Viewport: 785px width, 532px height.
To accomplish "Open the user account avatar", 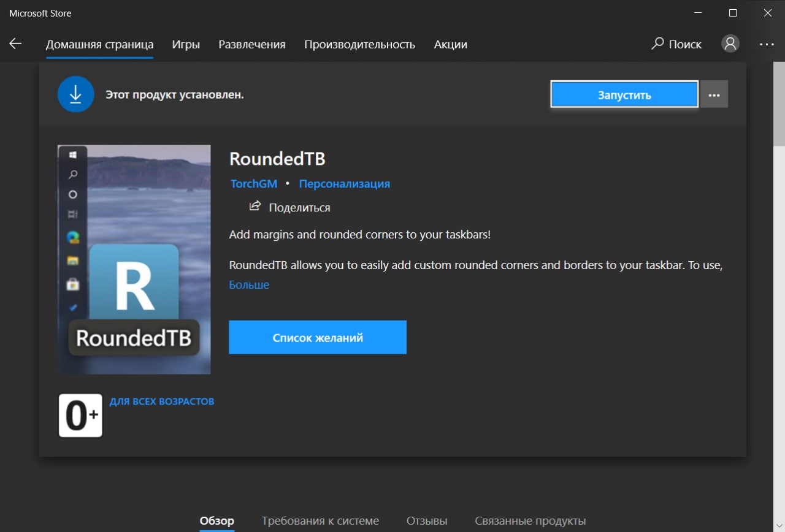I will click(x=730, y=44).
